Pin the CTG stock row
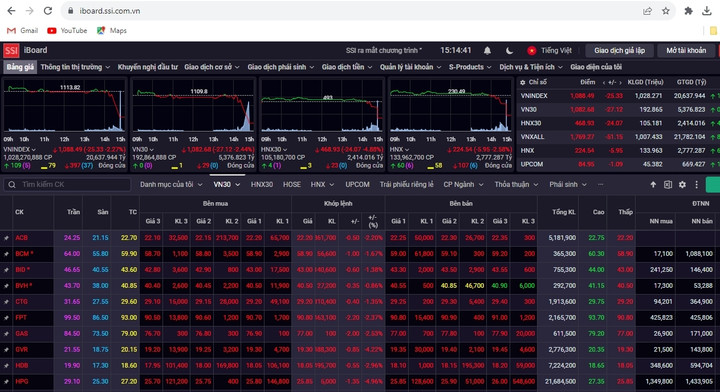Image resolution: width=720 pixels, height=392 pixels. pyautogui.click(x=6, y=302)
